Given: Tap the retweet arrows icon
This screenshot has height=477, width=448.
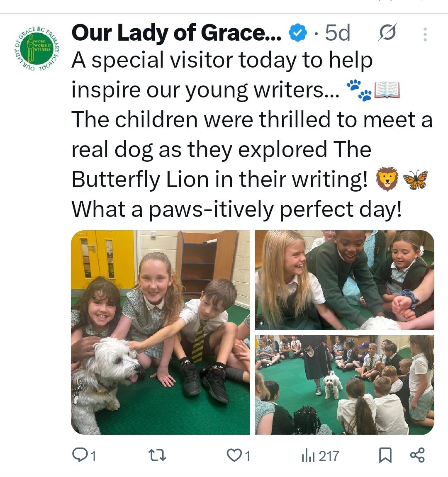Looking at the screenshot, I should coord(157,455).
